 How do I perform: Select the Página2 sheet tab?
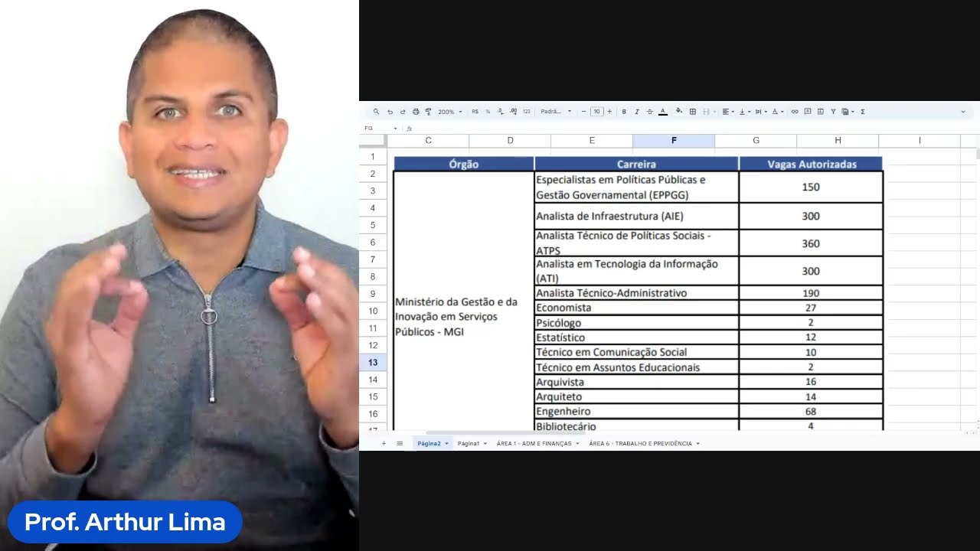click(429, 444)
